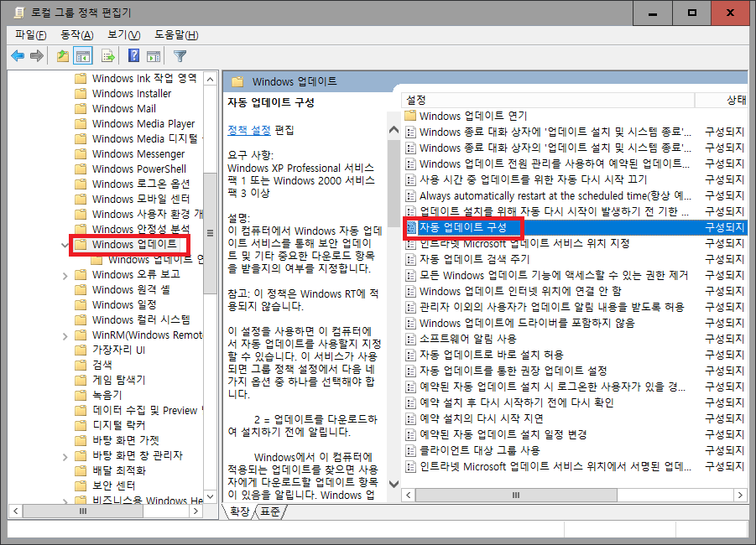The image size is (756, 545).
Task: Sort by the '설정' column header
Action: 548,101
